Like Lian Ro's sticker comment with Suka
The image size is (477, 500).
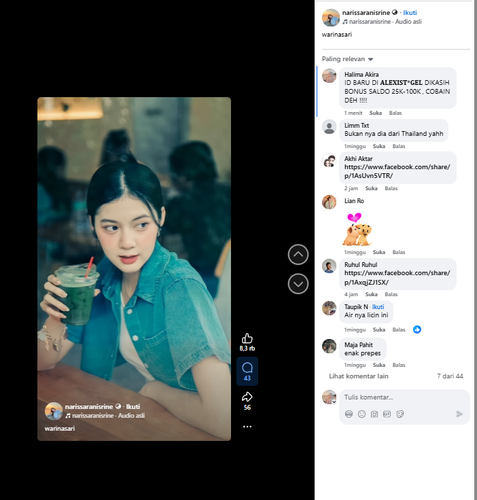pos(379,252)
